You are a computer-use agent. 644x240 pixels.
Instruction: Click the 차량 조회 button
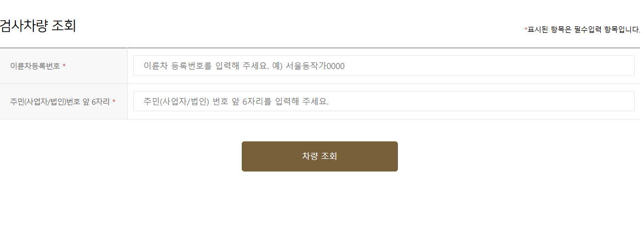tap(320, 156)
